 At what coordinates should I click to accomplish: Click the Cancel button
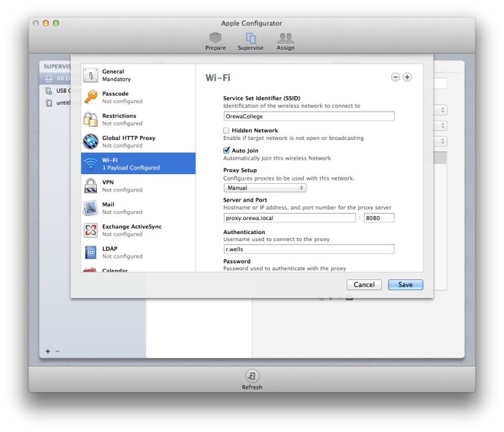click(x=364, y=284)
